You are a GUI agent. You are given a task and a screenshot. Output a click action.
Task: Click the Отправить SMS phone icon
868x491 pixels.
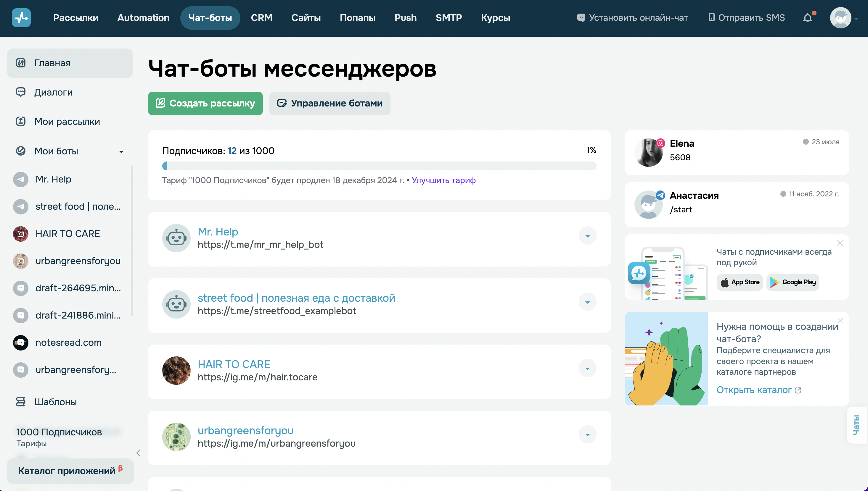711,17
